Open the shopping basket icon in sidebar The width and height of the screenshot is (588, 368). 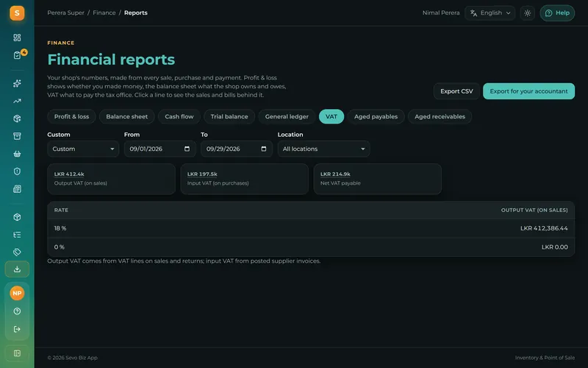click(x=17, y=154)
